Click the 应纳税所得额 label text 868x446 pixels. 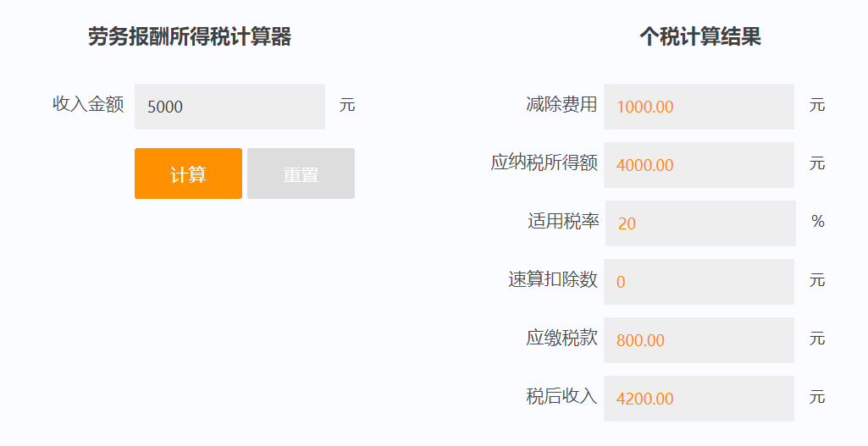tap(544, 162)
